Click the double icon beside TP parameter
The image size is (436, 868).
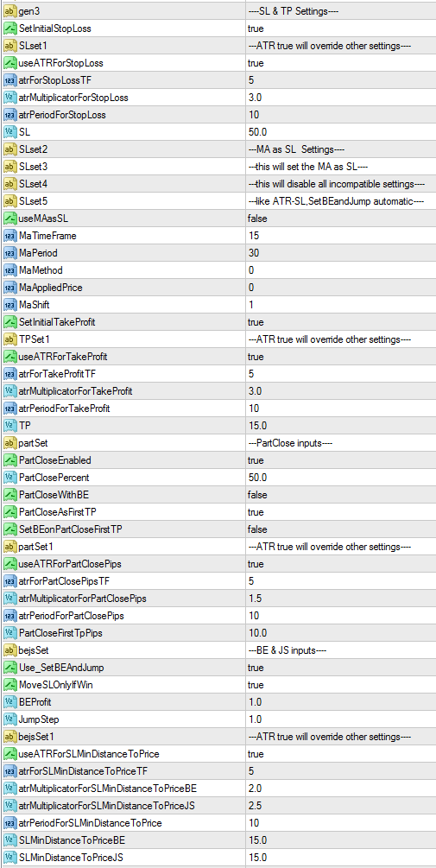pos(10,425)
